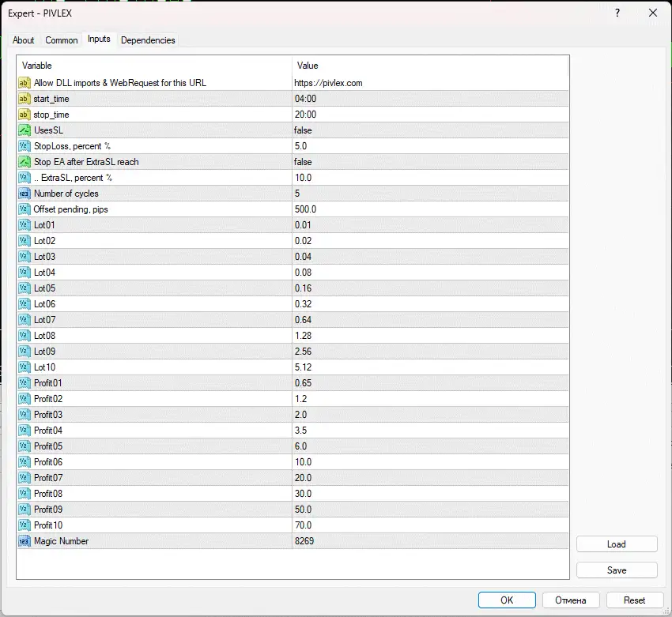
Task: Toggle the UsesSL false value
Action: pos(303,130)
